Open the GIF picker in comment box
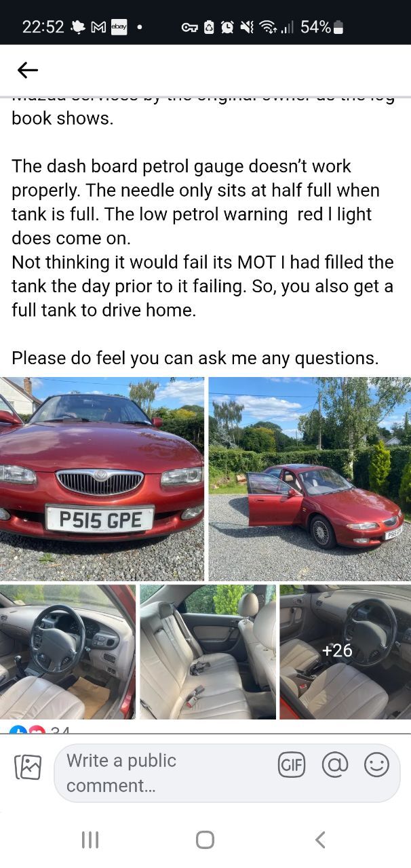This screenshot has width=411, height=868. click(x=292, y=765)
